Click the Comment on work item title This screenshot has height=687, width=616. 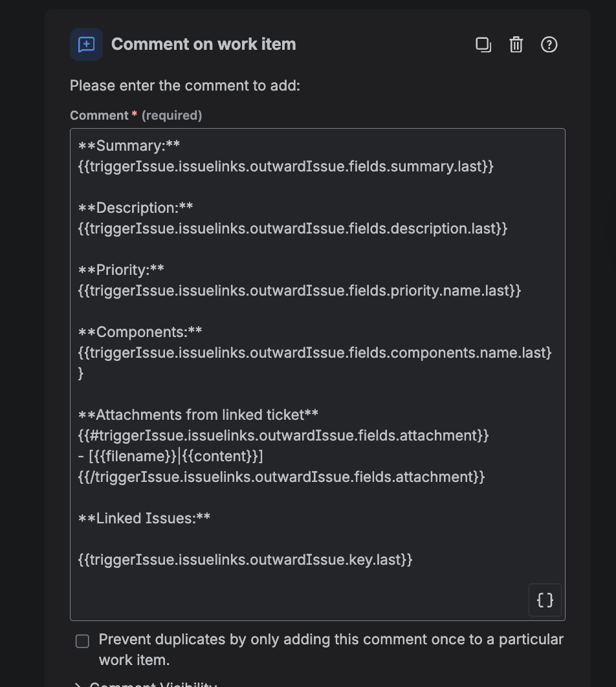pos(203,44)
